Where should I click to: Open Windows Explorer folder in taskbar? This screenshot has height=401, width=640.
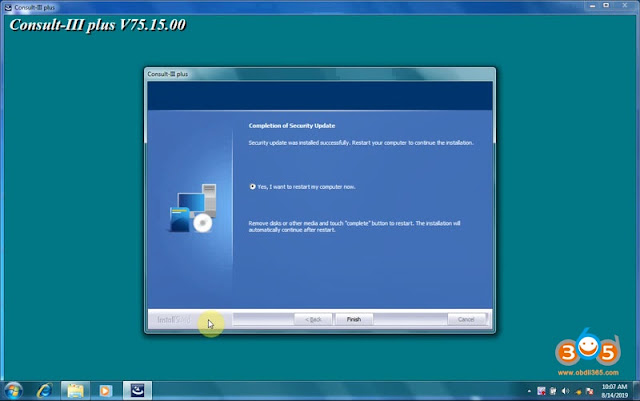(76, 391)
